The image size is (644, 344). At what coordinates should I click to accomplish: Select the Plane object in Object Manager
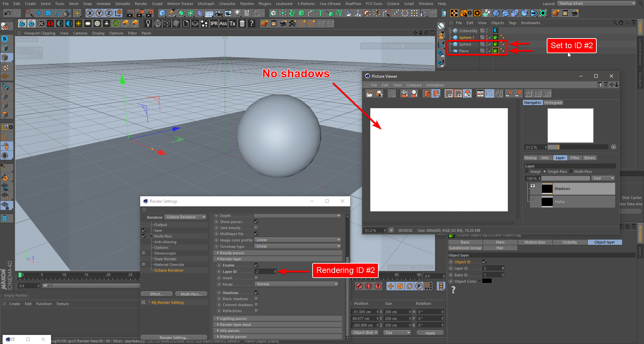point(464,51)
